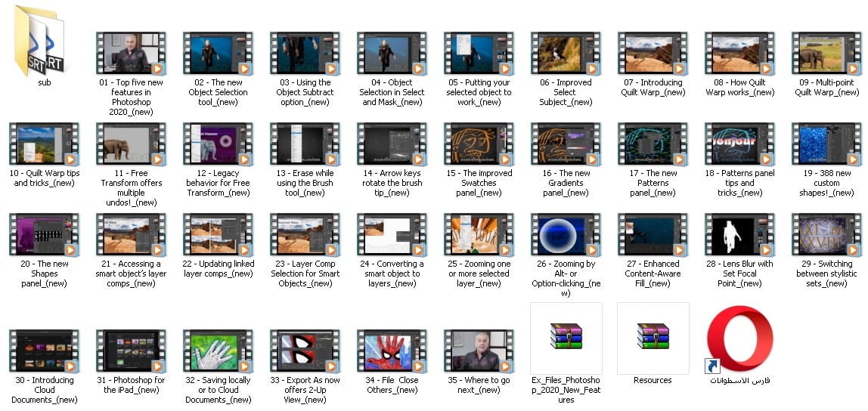Select video 13 Erase while using Brush tool

click(x=305, y=144)
